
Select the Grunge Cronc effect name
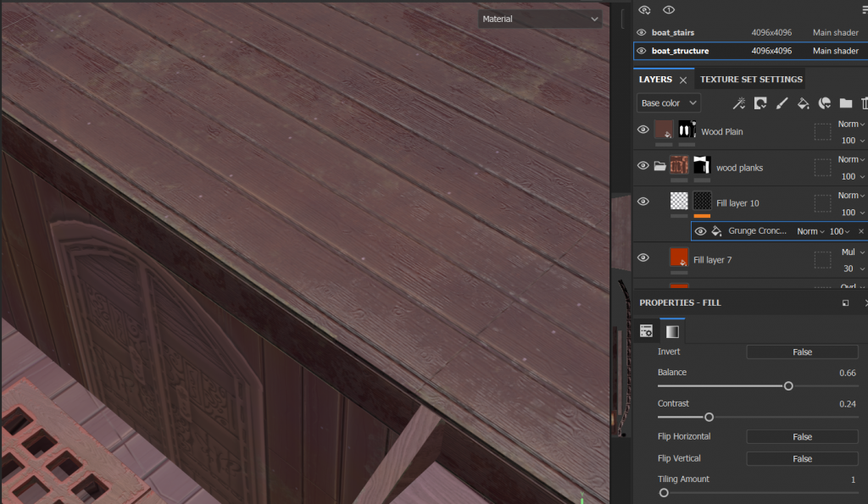pos(757,230)
